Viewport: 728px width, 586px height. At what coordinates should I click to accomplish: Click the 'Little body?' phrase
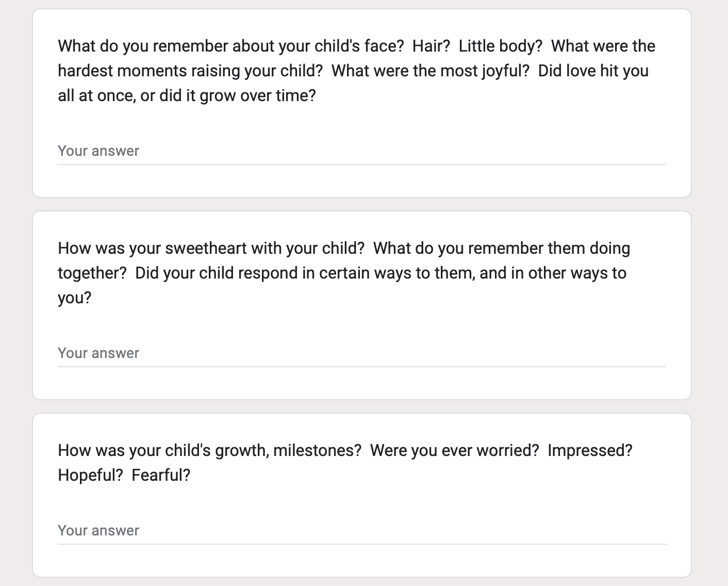tap(501, 46)
